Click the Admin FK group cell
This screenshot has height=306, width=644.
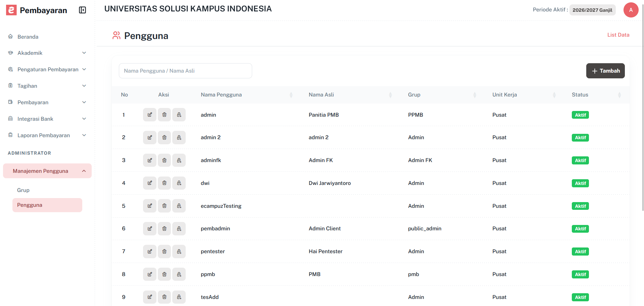(x=420, y=160)
